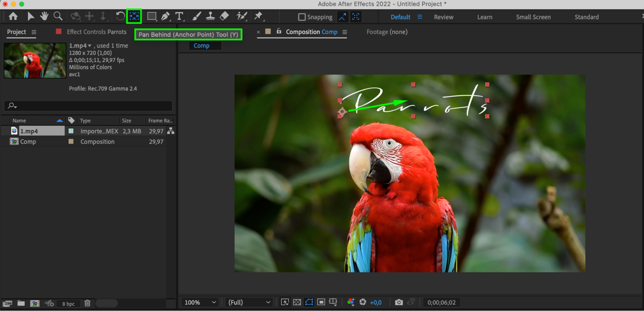The height and width of the screenshot is (311, 644).
Task: Click the Take Snapshot camera icon
Action: pyautogui.click(x=399, y=302)
